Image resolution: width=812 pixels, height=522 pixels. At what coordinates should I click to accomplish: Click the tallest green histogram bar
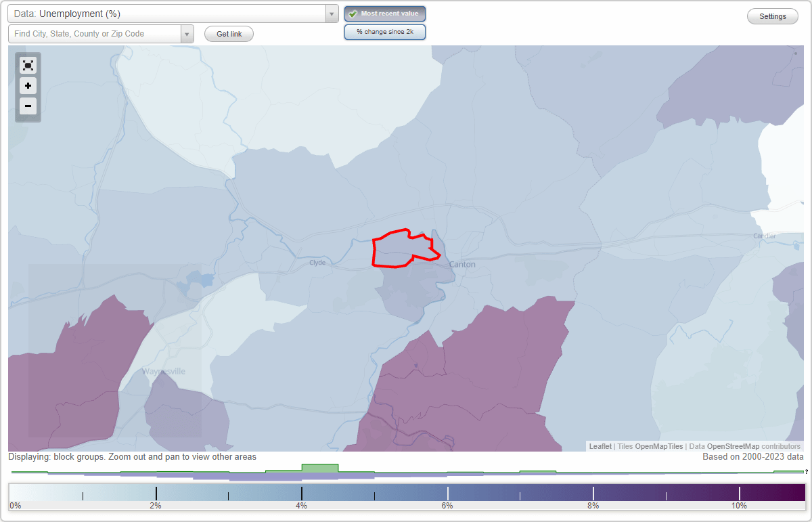coord(321,469)
